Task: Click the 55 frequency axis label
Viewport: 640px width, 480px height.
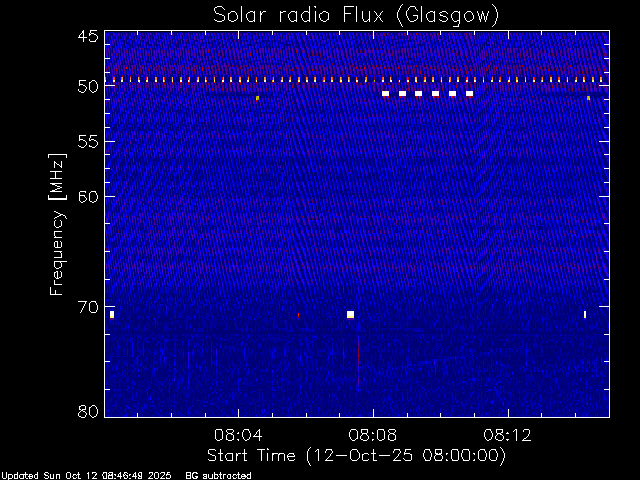Action: (x=88, y=142)
